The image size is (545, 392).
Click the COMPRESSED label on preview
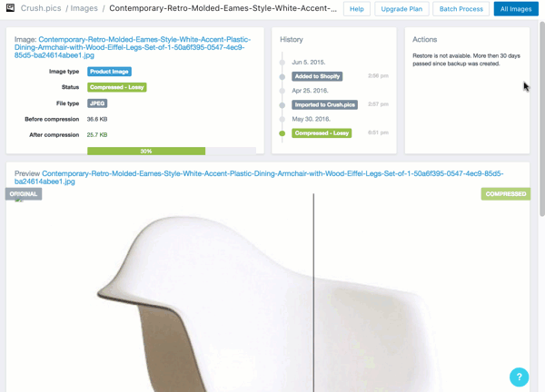coord(506,194)
